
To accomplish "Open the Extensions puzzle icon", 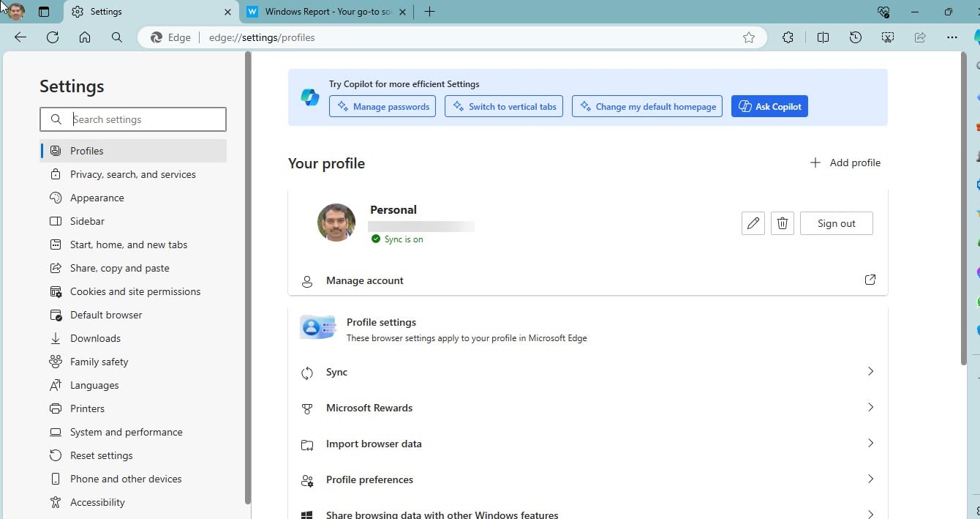I will coord(788,37).
